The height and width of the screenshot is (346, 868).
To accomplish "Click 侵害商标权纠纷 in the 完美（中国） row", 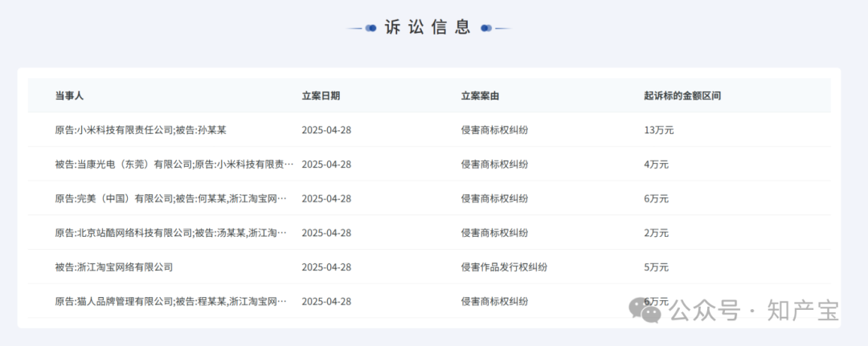I will click(x=494, y=199).
